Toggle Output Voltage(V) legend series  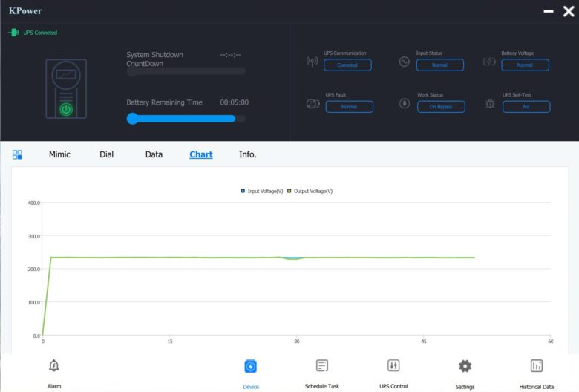tap(310, 191)
